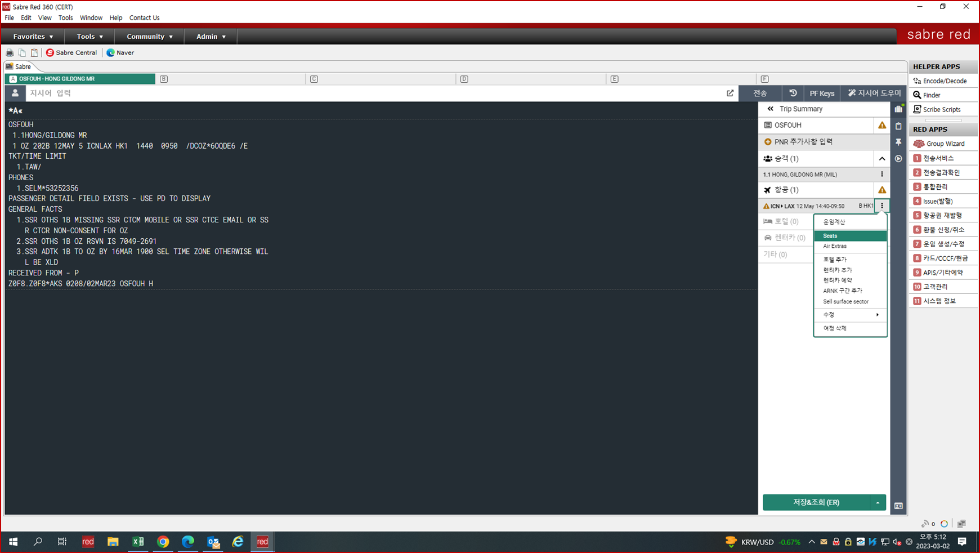Click warning icon next to OSFOUH
The width and height of the screenshot is (980, 553).
point(882,125)
